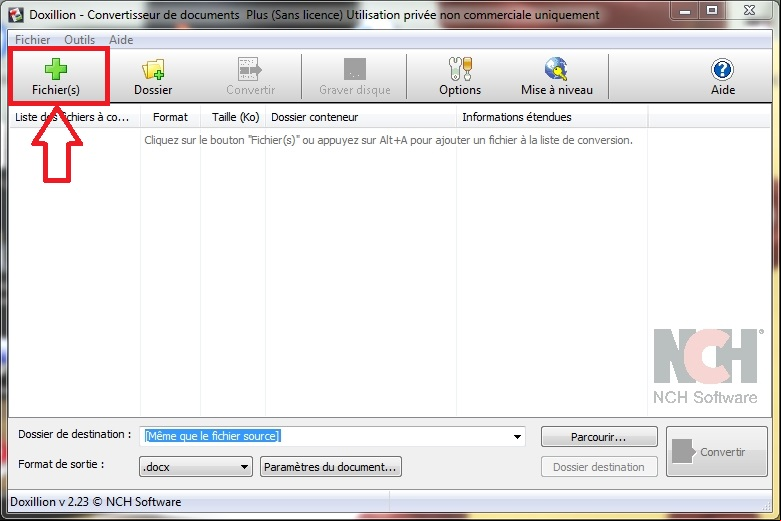This screenshot has height=521, width=781.
Task: Click the Dossier conteneur column header
Action: 361,117
